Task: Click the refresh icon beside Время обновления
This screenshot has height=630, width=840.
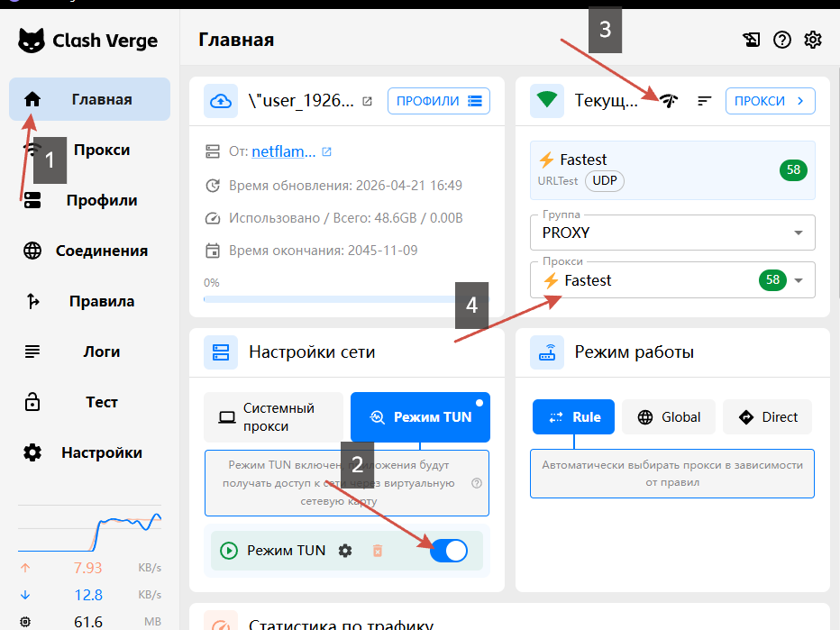Action: coord(213,186)
